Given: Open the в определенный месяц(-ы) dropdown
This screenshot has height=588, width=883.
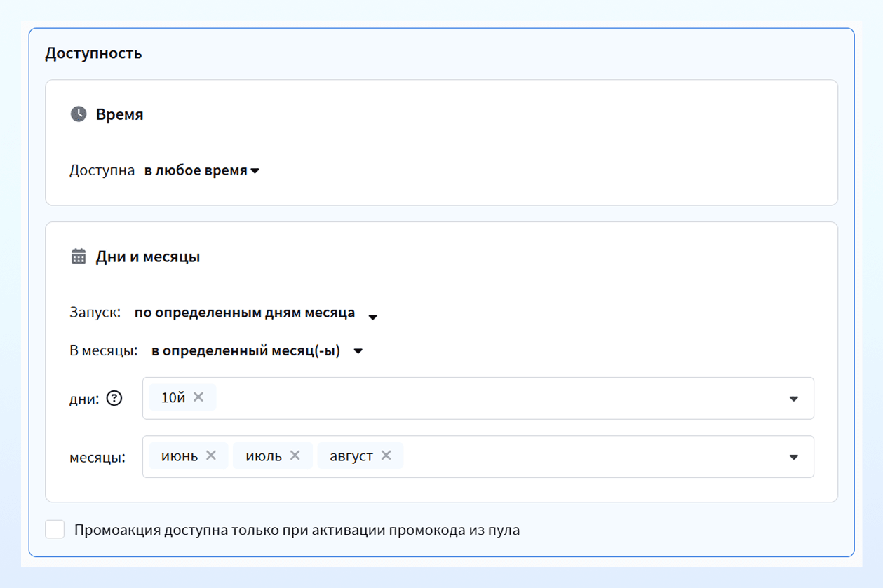Looking at the screenshot, I should 257,351.
